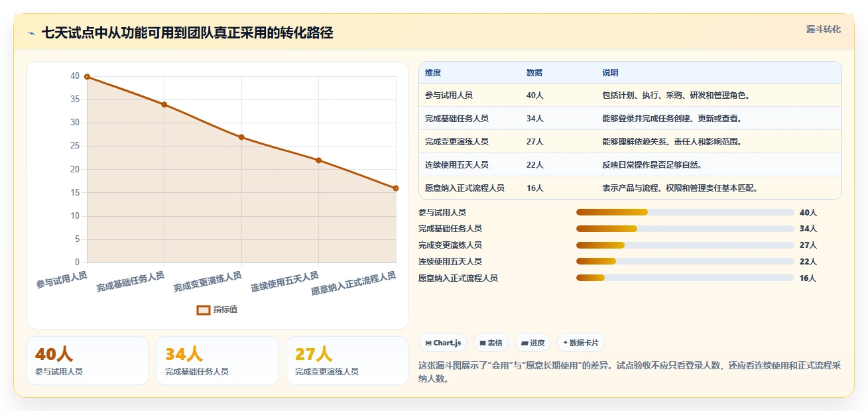
Task: Click the description 能够登录并完成任务创建、更新或查看。
Action: pyautogui.click(x=672, y=119)
